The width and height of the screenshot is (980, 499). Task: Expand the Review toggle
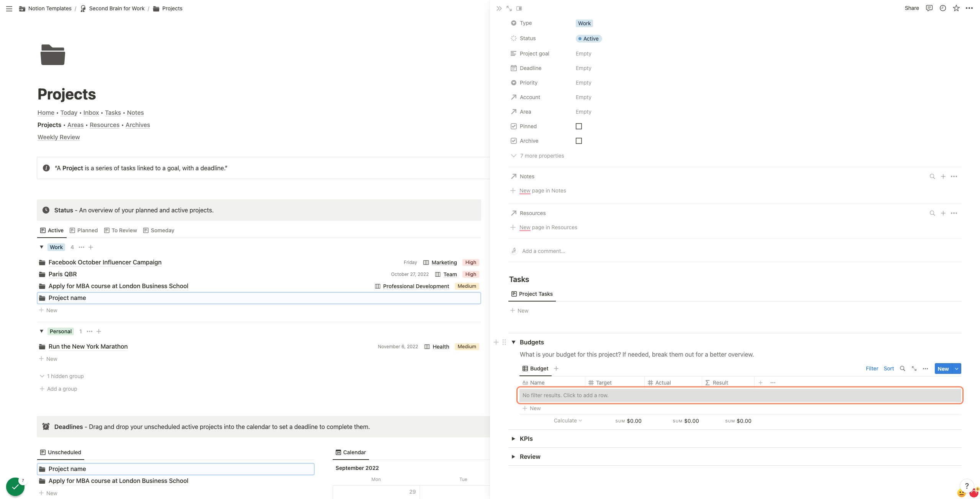coord(513,457)
